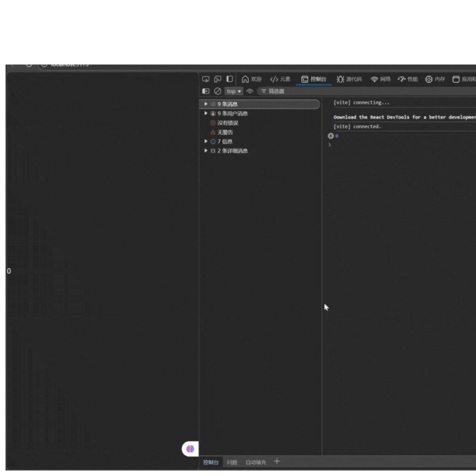Image resolution: width=476 pixels, height=476 pixels.
Task: Open the brain assistant floating button
Action: pyautogui.click(x=190, y=448)
